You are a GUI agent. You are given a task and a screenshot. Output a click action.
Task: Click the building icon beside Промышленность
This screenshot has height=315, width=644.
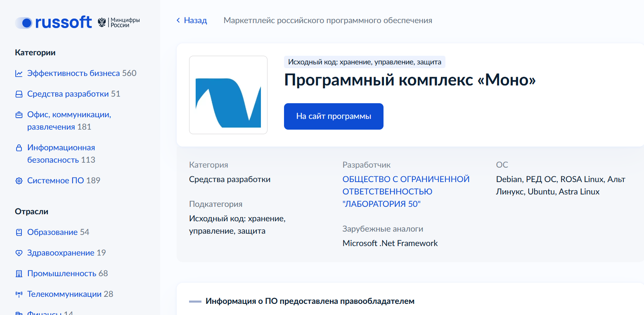click(19, 274)
